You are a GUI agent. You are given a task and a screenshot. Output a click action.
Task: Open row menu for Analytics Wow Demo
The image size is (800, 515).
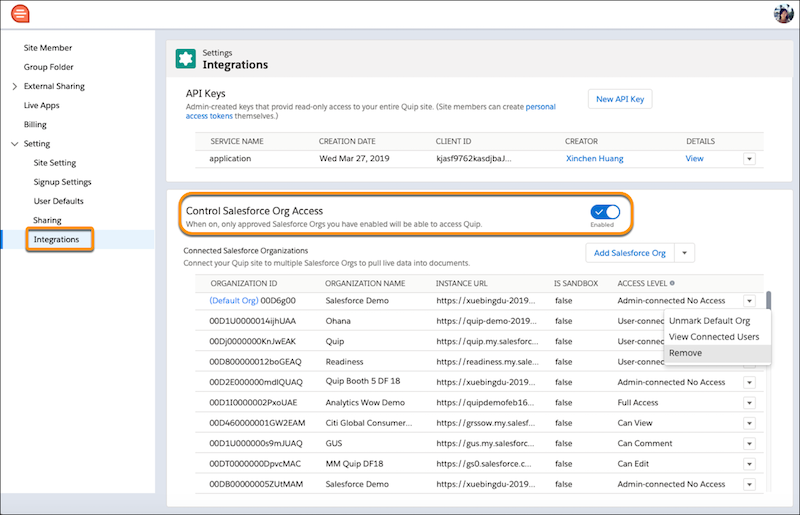coord(749,403)
